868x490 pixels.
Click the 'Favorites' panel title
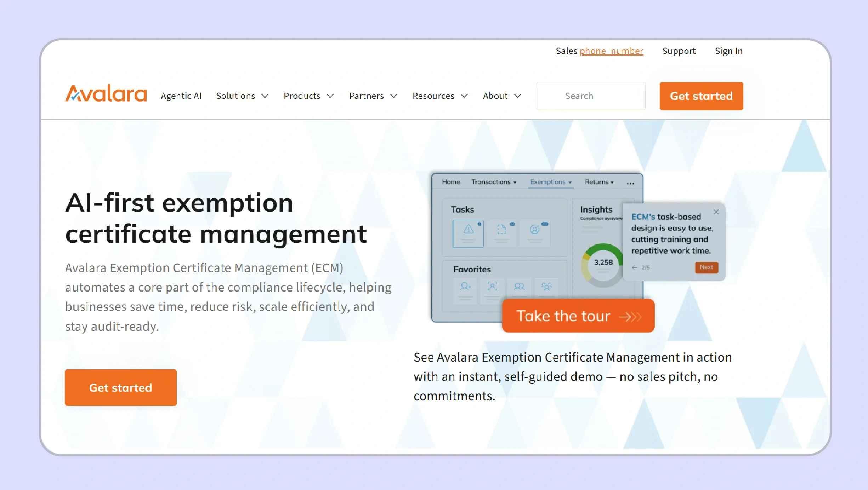click(472, 269)
